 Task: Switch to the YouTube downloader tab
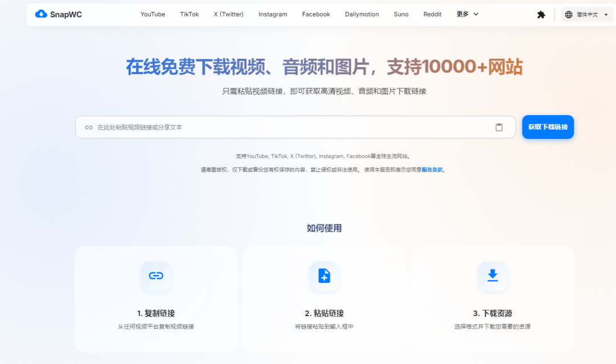coord(152,14)
